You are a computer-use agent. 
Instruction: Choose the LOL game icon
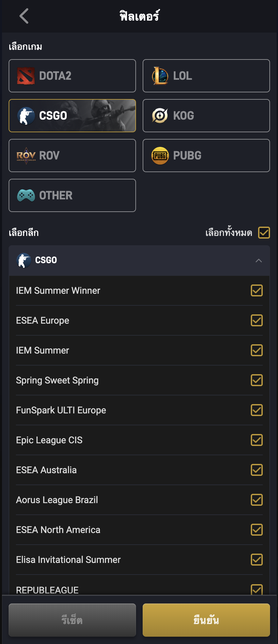click(160, 76)
